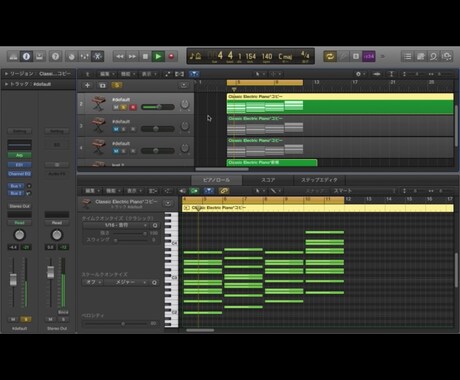Viewport: 460px width, 380px height.
Task: Expand the リージョン inspector disclosure triangle
Action: (6, 74)
